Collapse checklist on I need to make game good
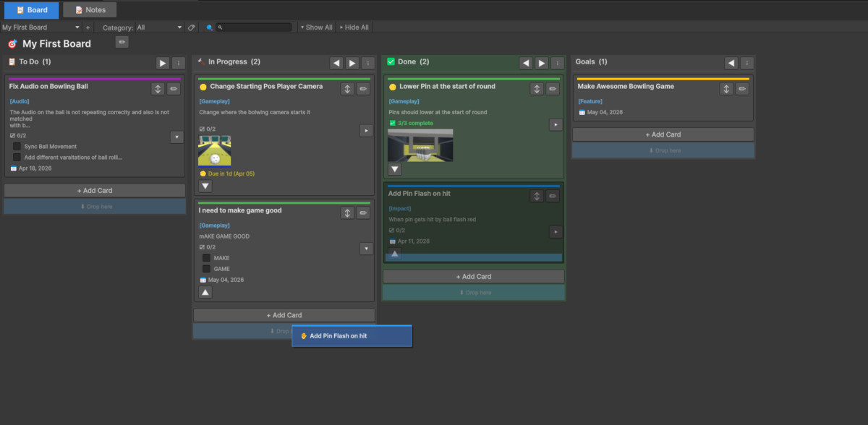The image size is (868, 425). [x=366, y=249]
